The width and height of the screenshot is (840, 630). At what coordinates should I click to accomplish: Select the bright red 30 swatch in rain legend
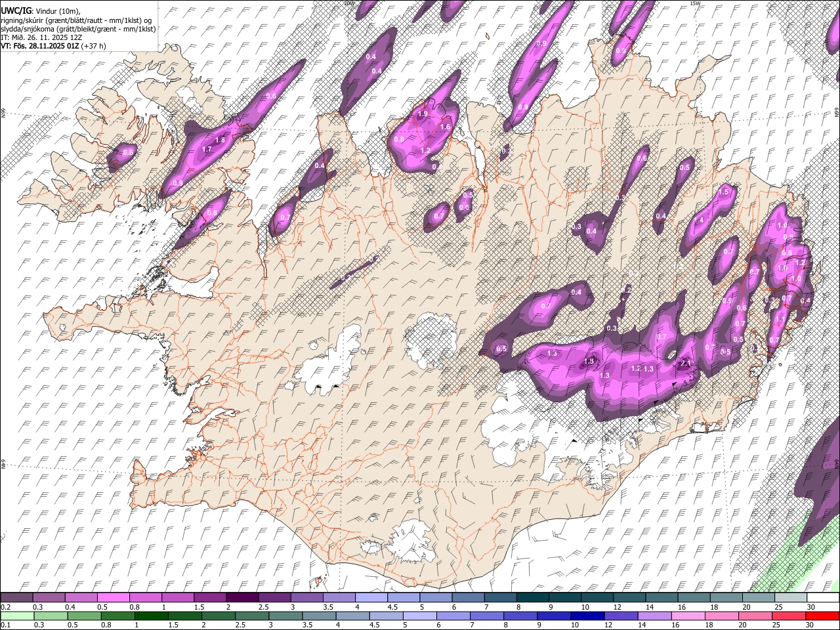pos(823,616)
